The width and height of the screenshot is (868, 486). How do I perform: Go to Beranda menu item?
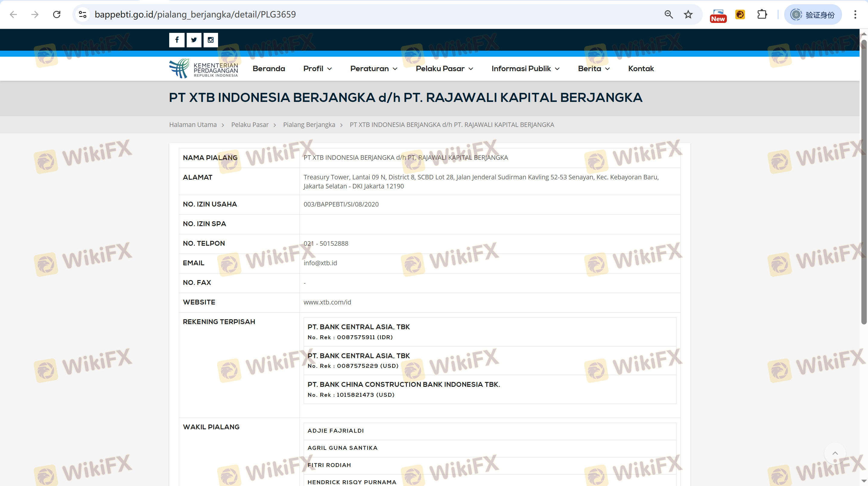pyautogui.click(x=268, y=69)
